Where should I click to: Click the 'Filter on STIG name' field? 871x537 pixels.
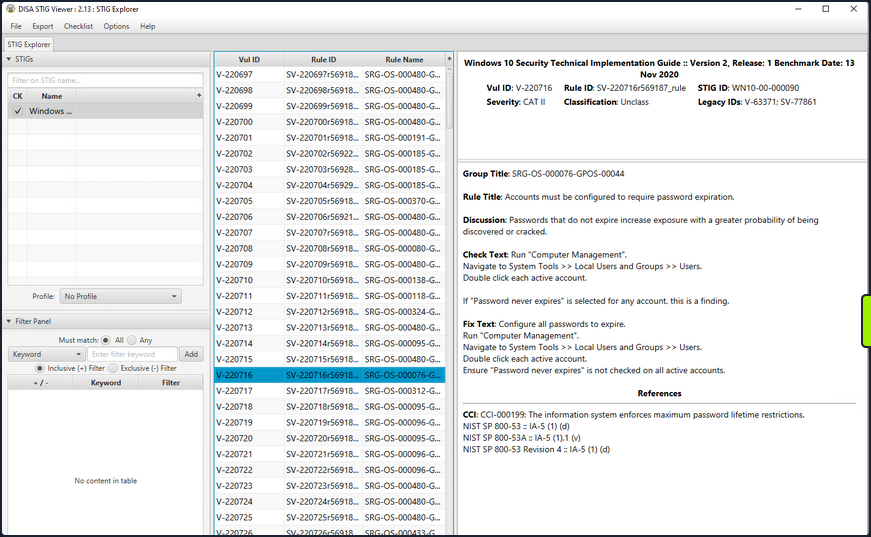104,80
